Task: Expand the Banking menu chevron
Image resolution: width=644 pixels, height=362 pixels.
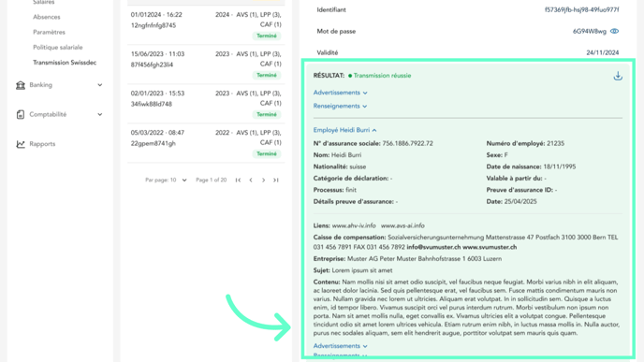Action: [100, 85]
